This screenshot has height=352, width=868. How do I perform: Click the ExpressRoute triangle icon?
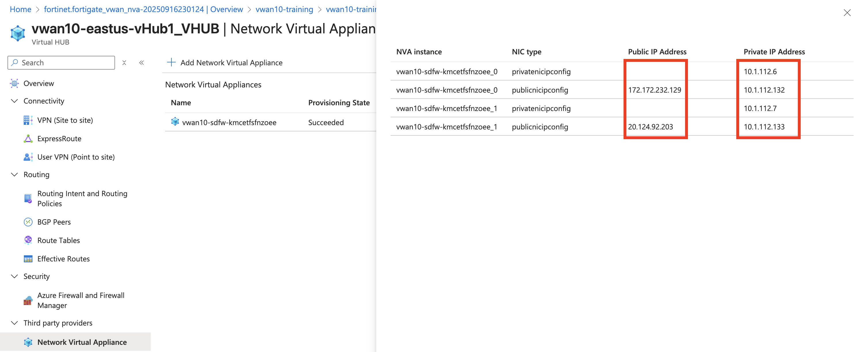(28, 139)
